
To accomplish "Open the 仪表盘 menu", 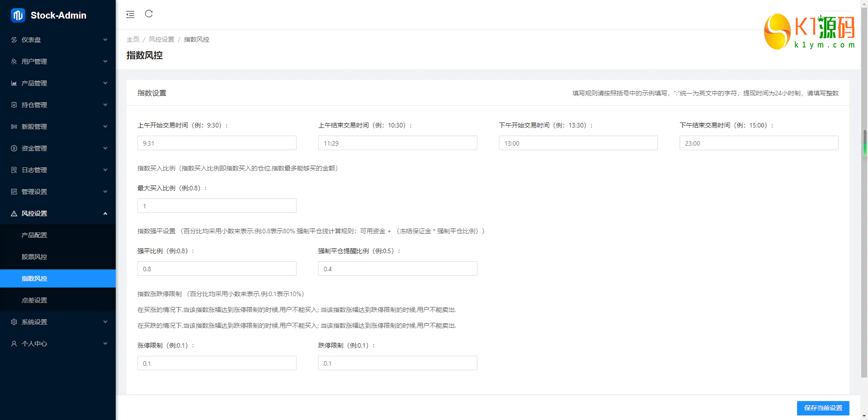I will (x=58, y=40).
